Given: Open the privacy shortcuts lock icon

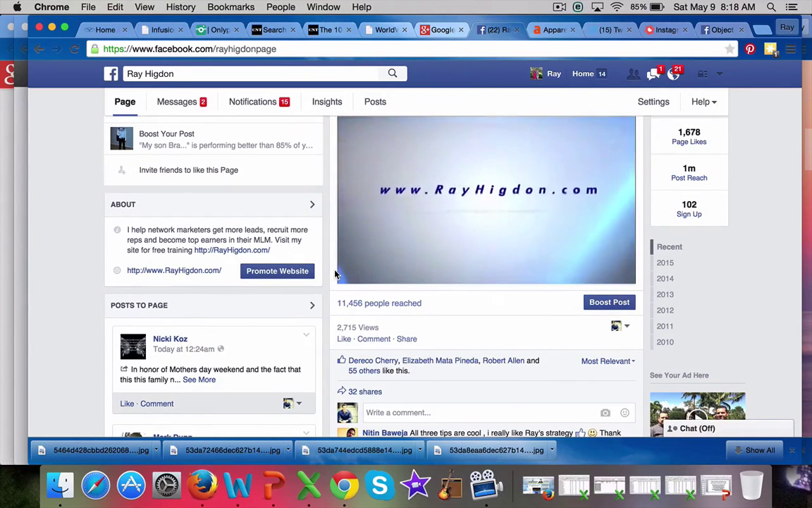Looking at the screenshot, I should point(702,74).
